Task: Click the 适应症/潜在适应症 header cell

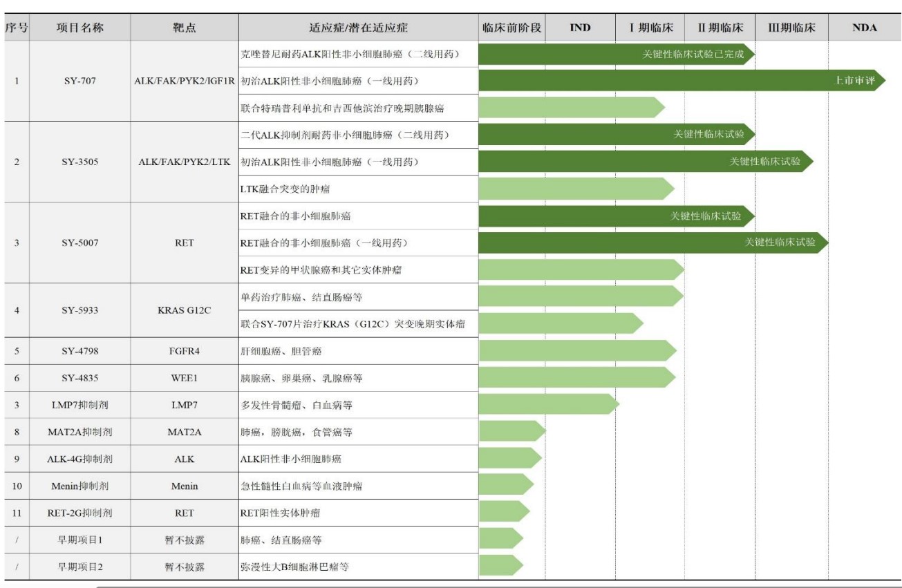Action: coord(358,28)
